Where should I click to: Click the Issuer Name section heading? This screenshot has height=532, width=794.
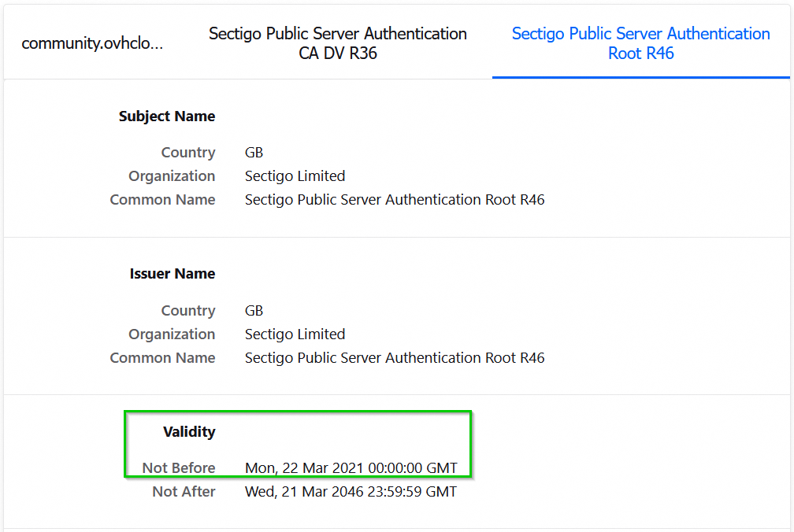(x=173, y=274)
